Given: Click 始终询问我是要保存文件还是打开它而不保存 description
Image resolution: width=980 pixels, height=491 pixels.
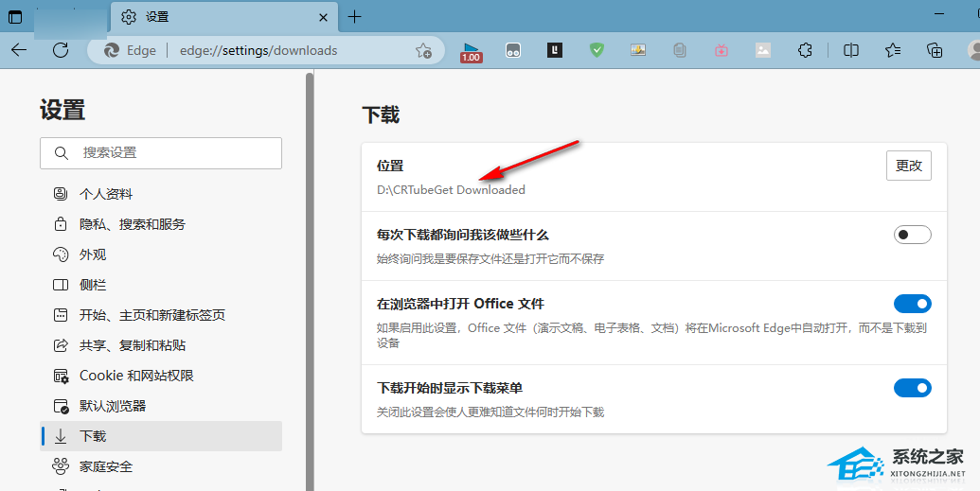Looking at the screenshot, I should (490, 259).
